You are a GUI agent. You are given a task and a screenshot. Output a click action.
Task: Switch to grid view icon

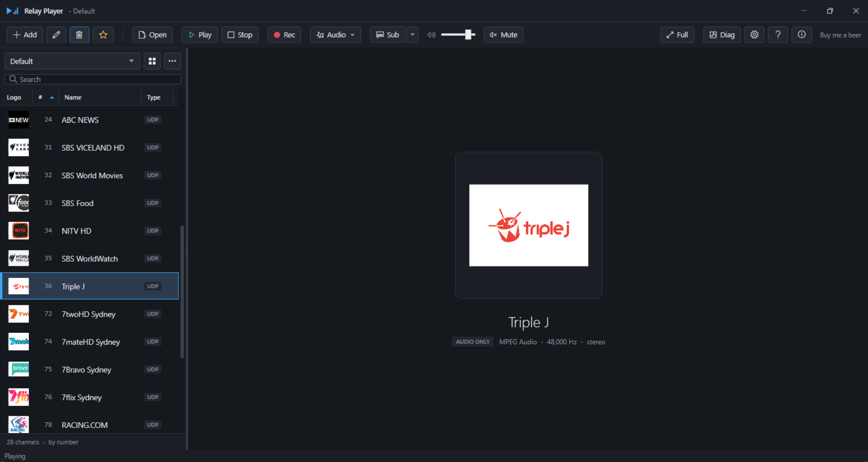tap(152, 61)
